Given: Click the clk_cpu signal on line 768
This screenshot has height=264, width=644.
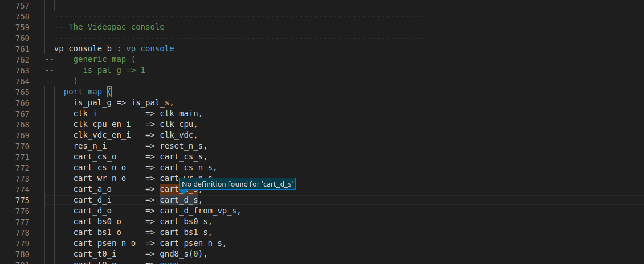Looking at the screenshot, I should [177, 124].
